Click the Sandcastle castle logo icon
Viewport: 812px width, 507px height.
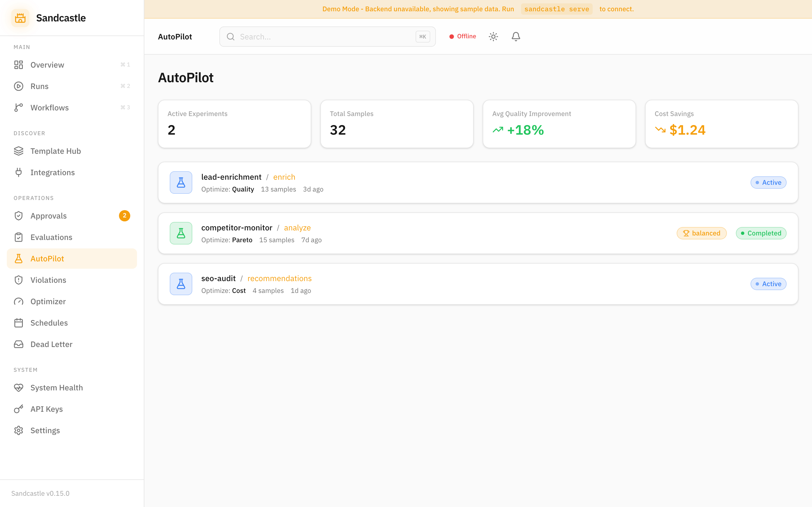20,18
